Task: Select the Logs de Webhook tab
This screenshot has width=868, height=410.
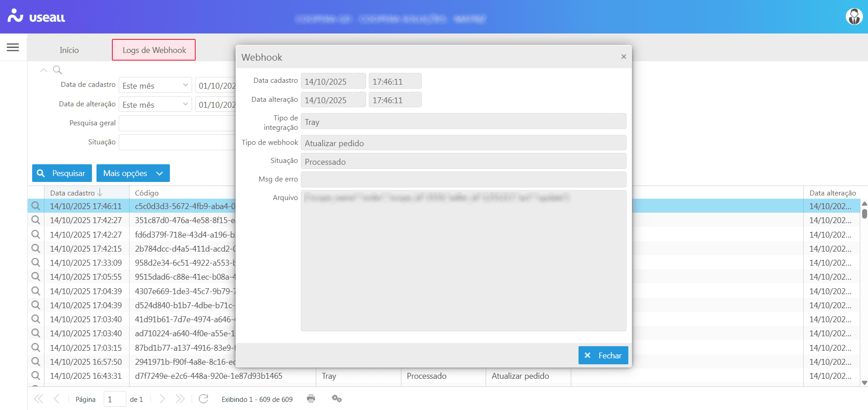Action: click(x=154, y=50)
